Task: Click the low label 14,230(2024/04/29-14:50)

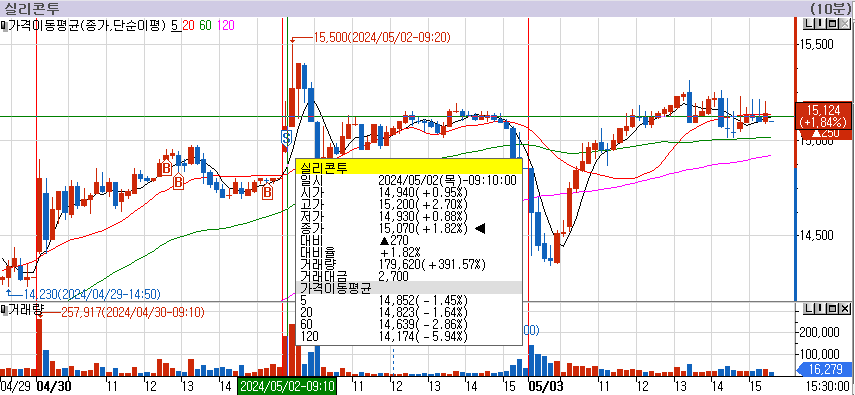Action: click(x=91, y=295)
